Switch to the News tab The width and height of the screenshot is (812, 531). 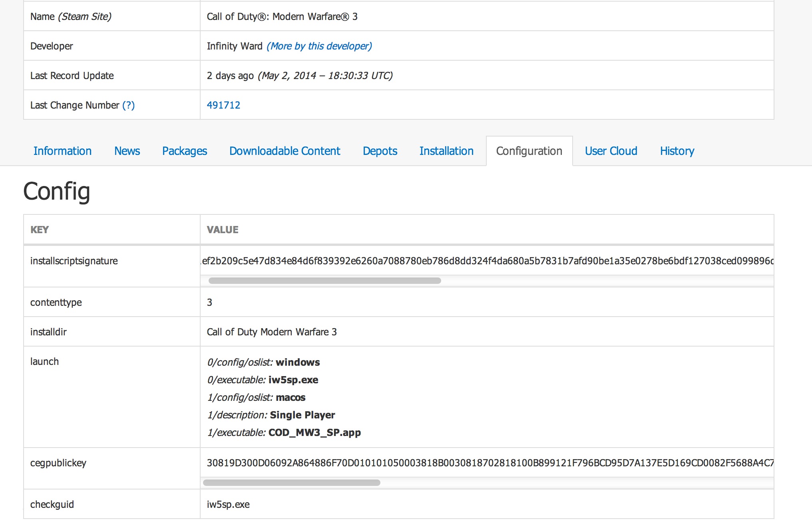pos(127,151)
